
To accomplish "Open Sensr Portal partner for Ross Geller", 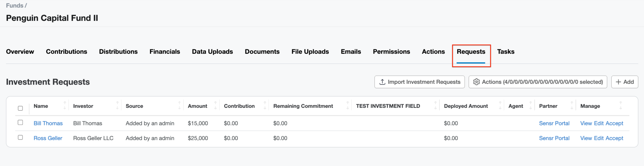I will click(554, 138).
